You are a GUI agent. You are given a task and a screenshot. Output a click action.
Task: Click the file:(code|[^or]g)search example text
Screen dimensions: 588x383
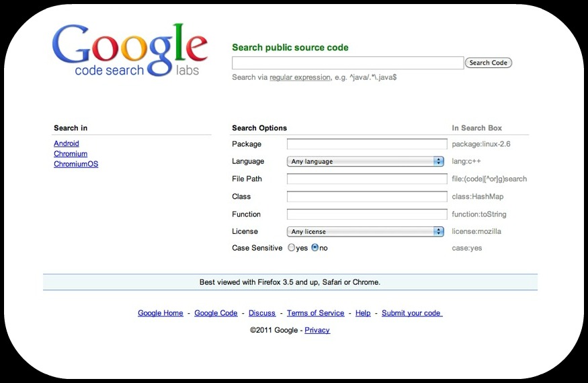489,179
